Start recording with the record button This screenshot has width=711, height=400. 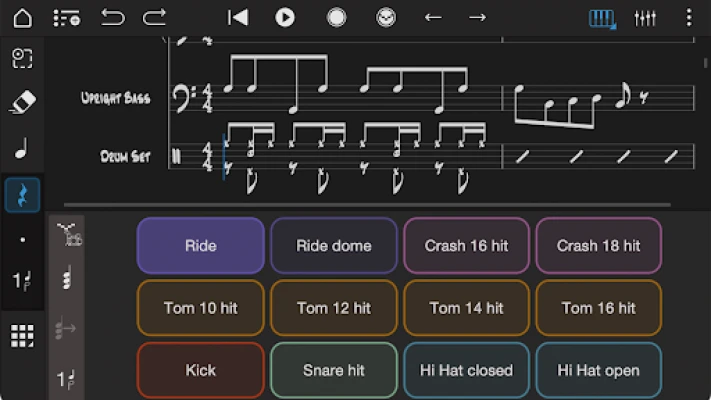click(336, 18)
